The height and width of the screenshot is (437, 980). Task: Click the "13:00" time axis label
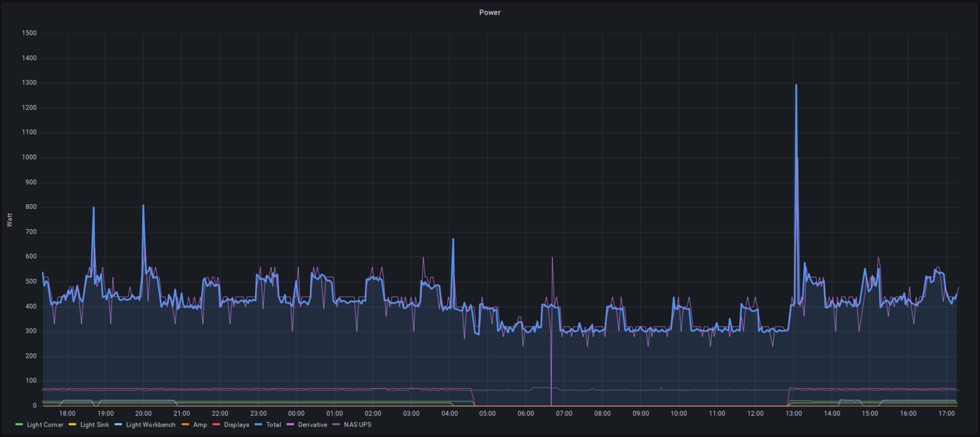pyautogui.click(x=794, y=414)
